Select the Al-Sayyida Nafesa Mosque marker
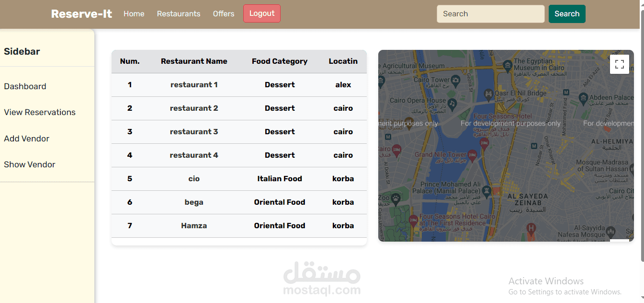The height and width of the screenshot is (303, 644). tap(610, 233)
